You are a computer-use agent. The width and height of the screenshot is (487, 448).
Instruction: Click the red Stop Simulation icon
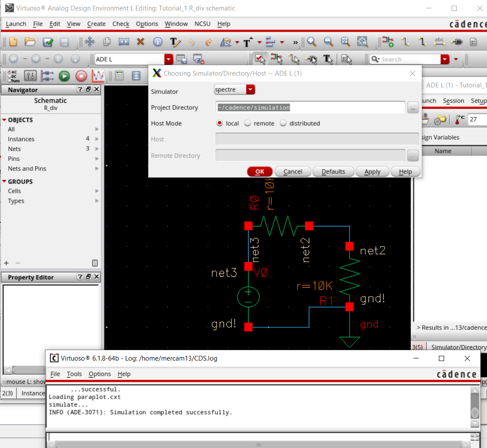click(x=81, y=76)
